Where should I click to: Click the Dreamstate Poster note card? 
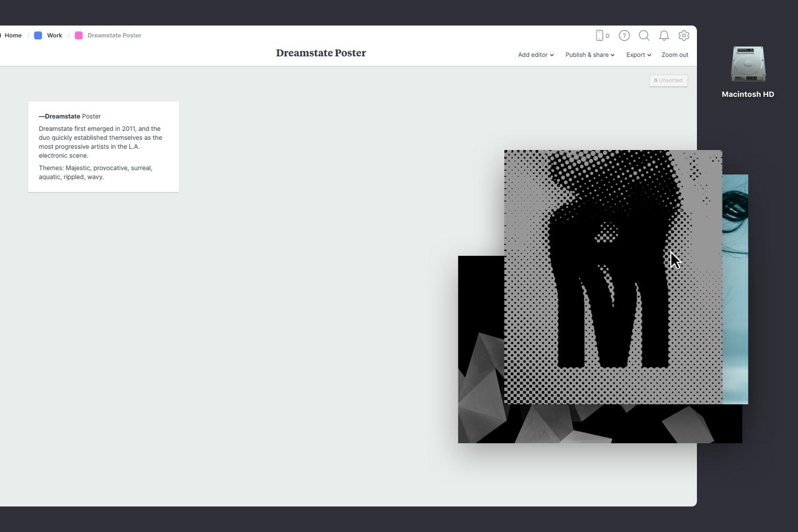pos(103,146)
